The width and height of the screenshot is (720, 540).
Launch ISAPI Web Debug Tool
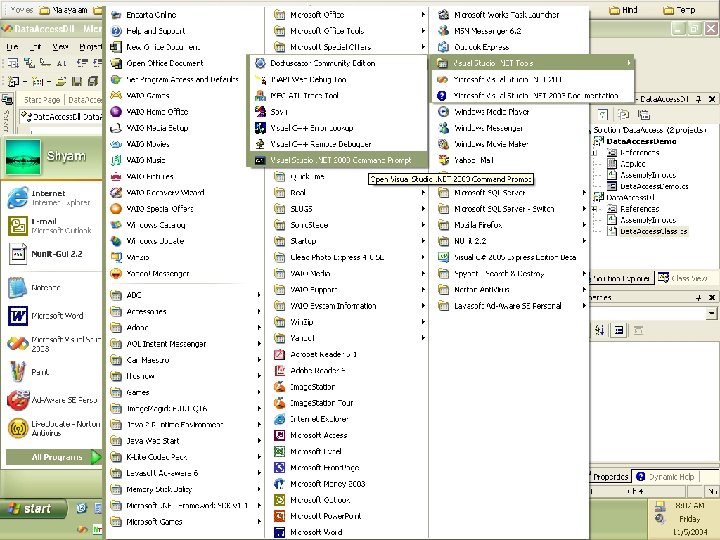coord(339,79)
